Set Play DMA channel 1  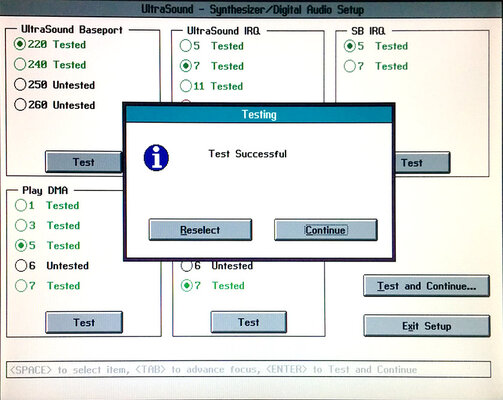point(47,205)
